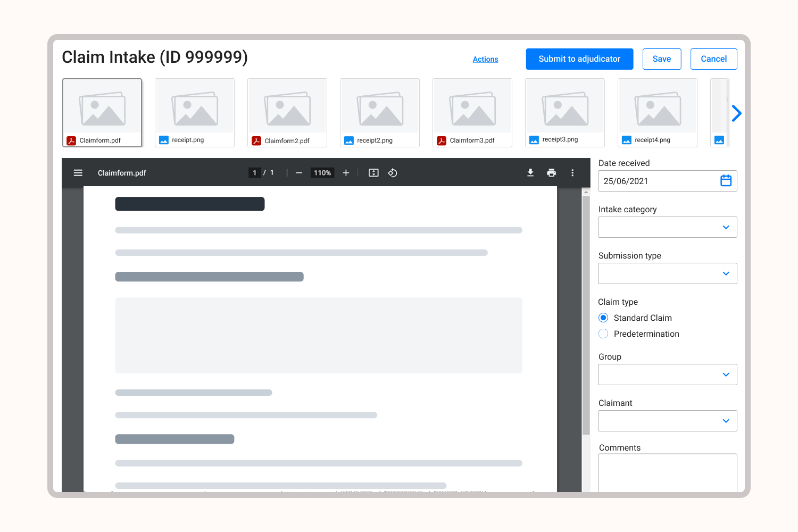Select the receipt4.png thumbnail
798x532 pixels.
coord(658,113)
